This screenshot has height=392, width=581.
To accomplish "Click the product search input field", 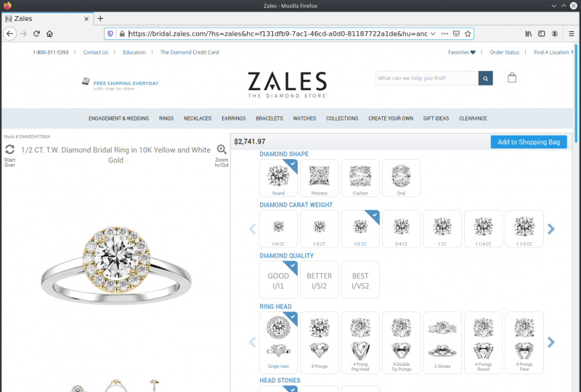I will (427, 78).
